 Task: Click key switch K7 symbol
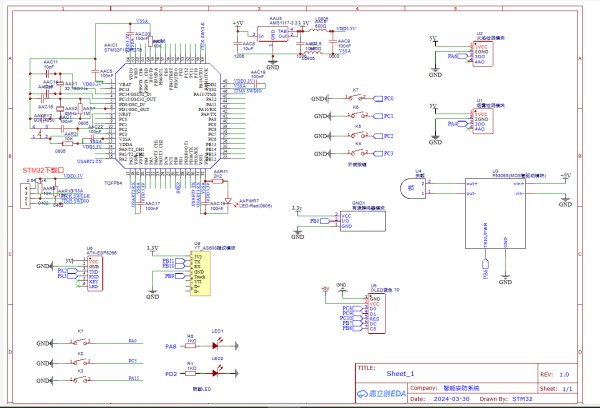(x=356, y=98)
